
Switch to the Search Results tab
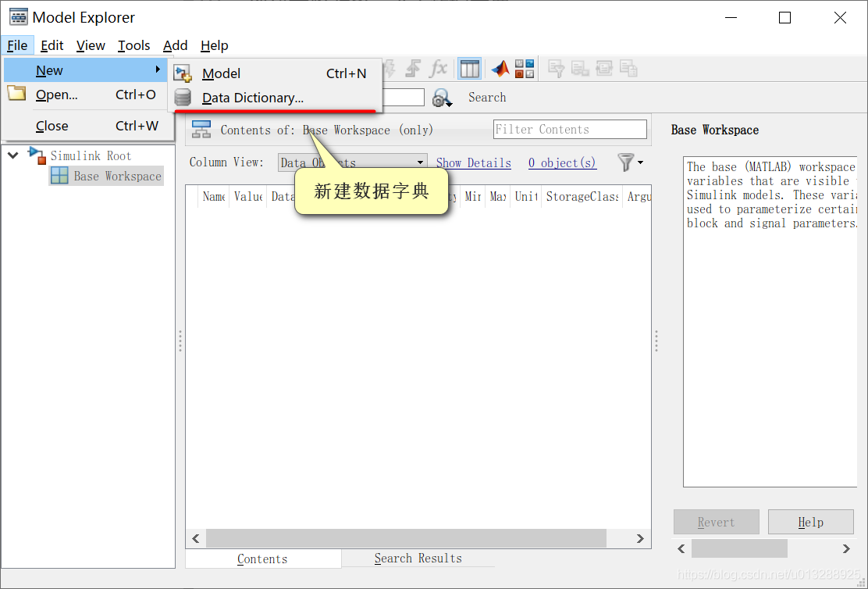click(418, 558)
